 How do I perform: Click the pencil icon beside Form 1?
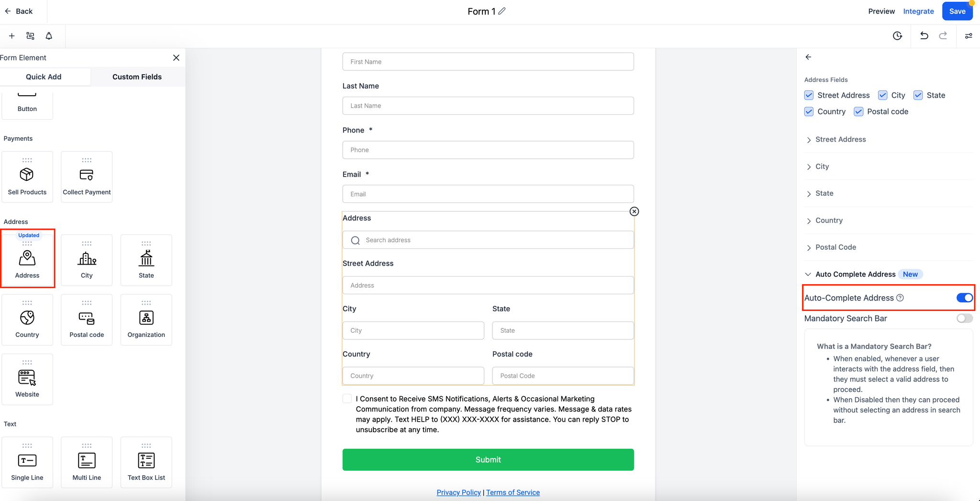click(x=502, y=11)
